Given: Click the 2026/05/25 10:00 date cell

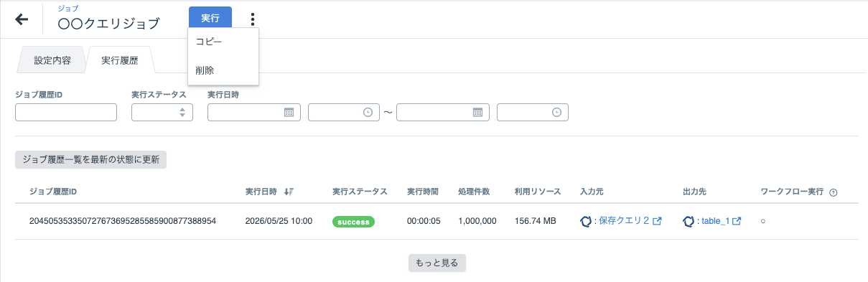Looking at the screenshot, I should [279, 221].
